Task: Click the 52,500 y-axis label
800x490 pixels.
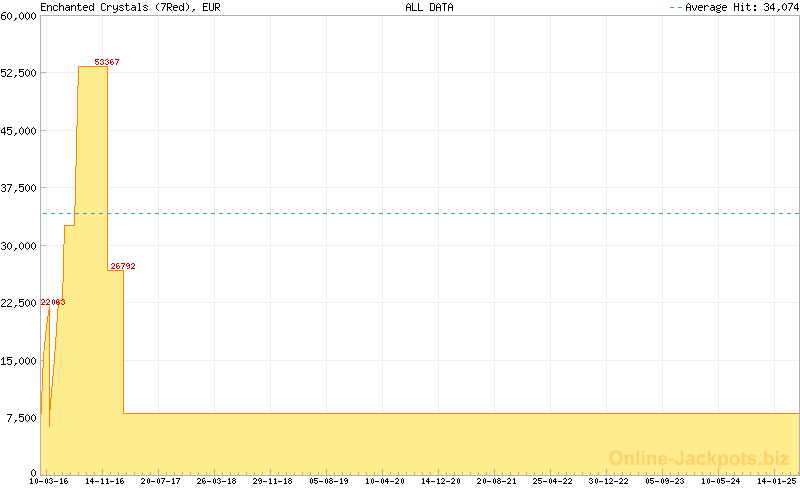Action: [x=18, y=73]
